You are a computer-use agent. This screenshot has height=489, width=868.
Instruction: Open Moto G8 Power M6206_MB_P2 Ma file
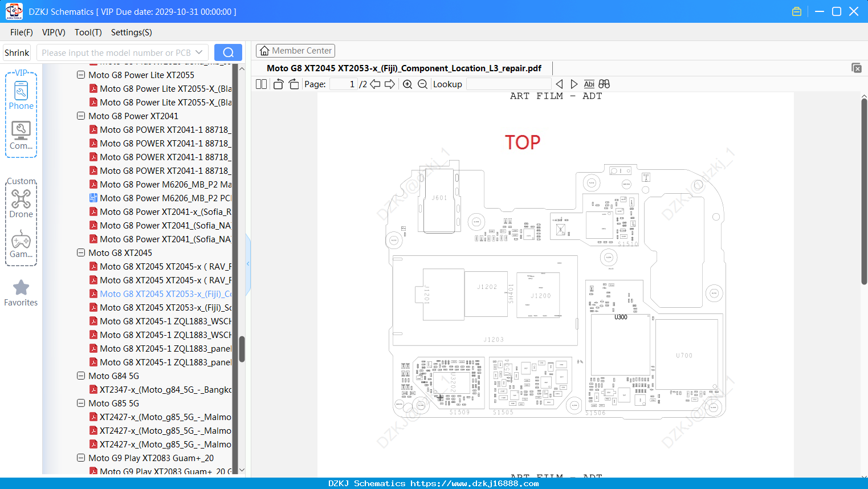click(160, 184)
